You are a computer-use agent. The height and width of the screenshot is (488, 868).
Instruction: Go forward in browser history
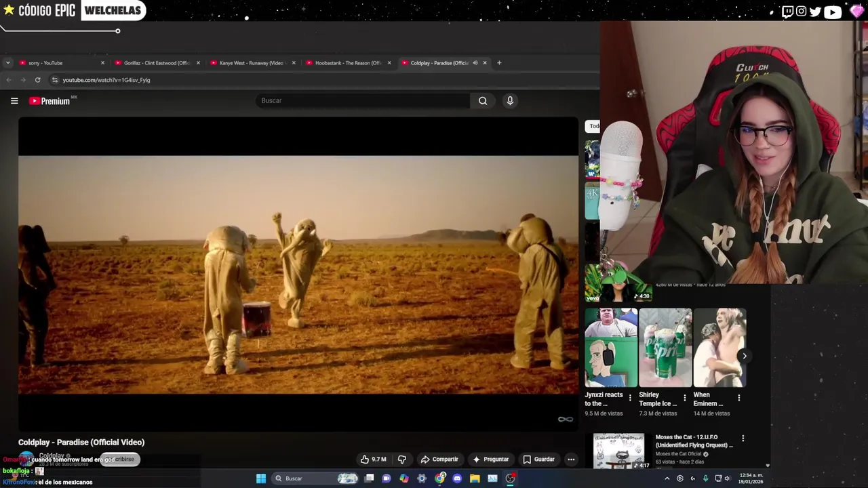[x=23, y=80]
